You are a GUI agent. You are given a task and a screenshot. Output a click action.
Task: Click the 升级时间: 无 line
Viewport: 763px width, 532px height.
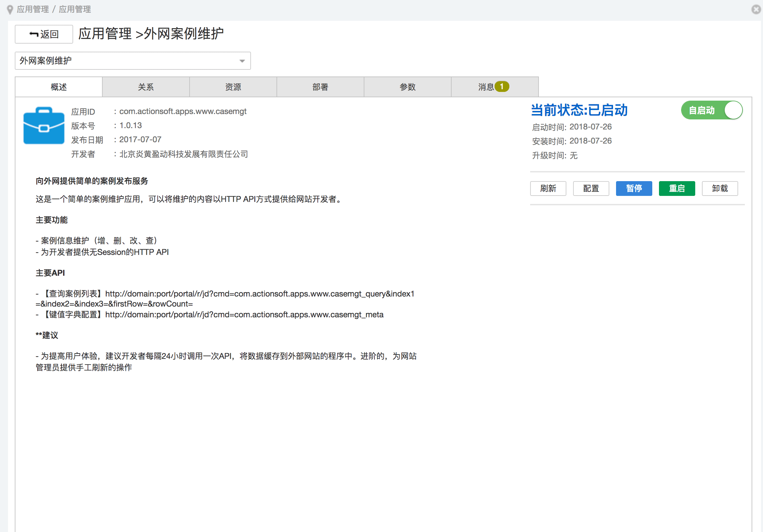click(555, 155)
